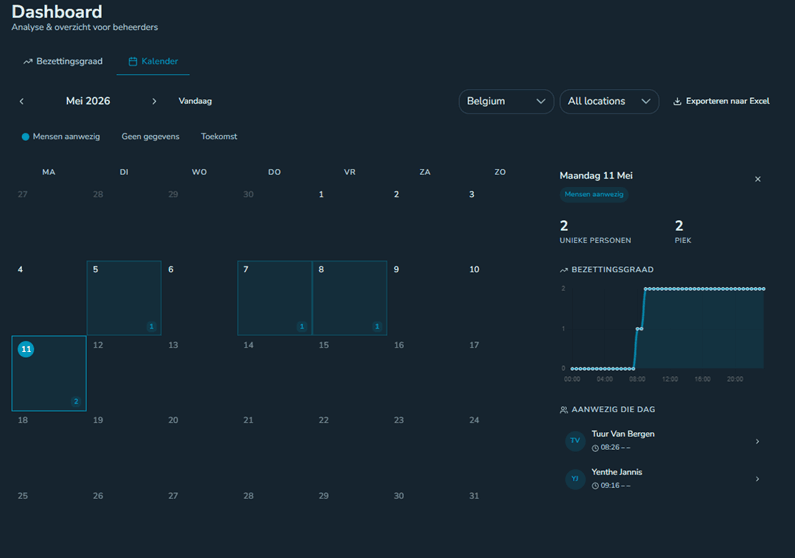This screenshot has height=558, width=795.
Task: Click the Mensen aanwezig legend dot
Action: click(x=25, y=137)
